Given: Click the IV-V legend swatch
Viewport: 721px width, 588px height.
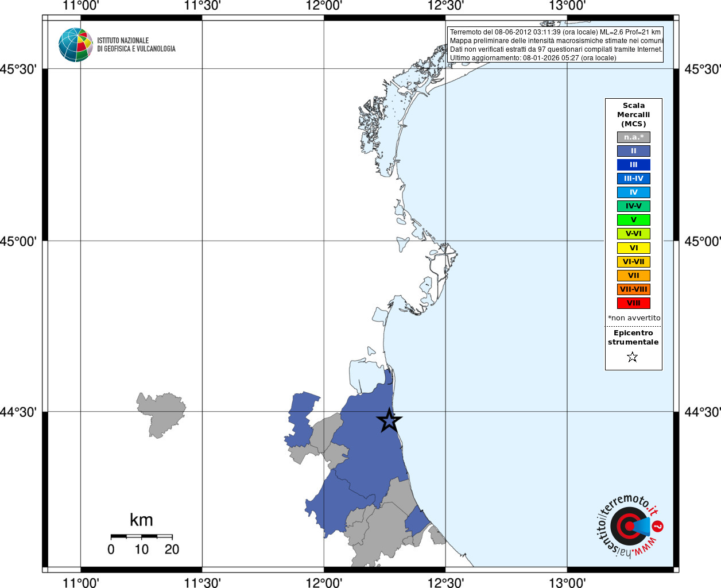Looking at the screenshot, I should 634,206.
